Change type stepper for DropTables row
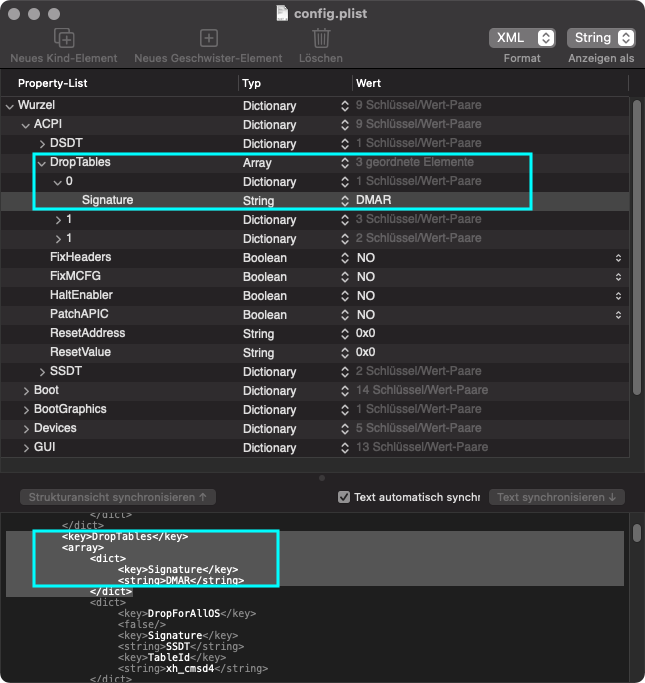 pos(345,163)
